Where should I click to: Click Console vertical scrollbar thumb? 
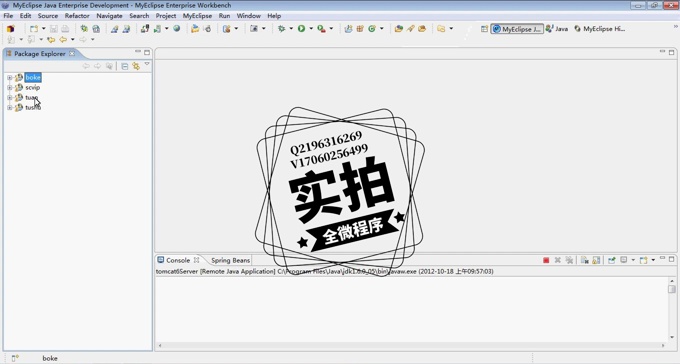[x=672, y=289]
